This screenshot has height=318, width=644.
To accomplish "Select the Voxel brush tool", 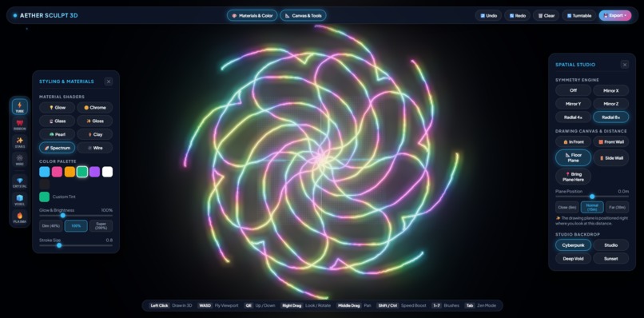I will (20, 200).
